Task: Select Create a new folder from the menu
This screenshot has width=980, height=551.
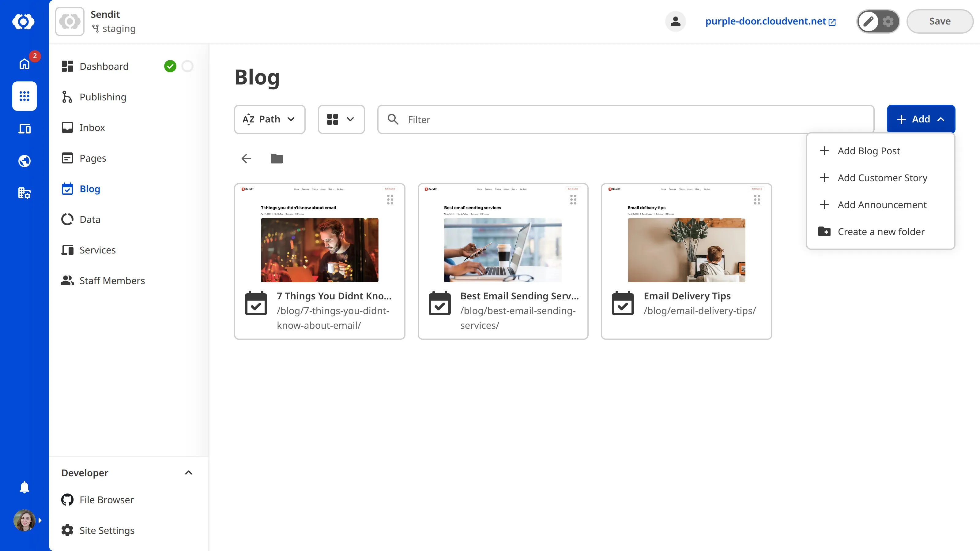Action: tap(881, 231)
